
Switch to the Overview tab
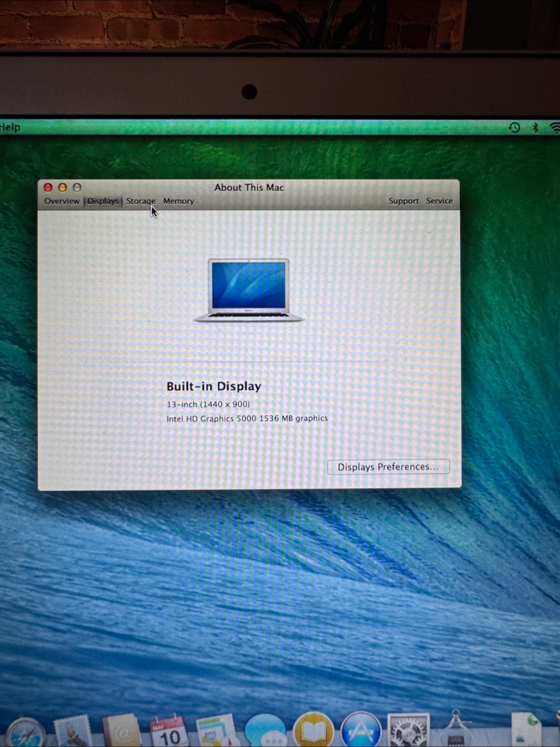click(62, 201)
